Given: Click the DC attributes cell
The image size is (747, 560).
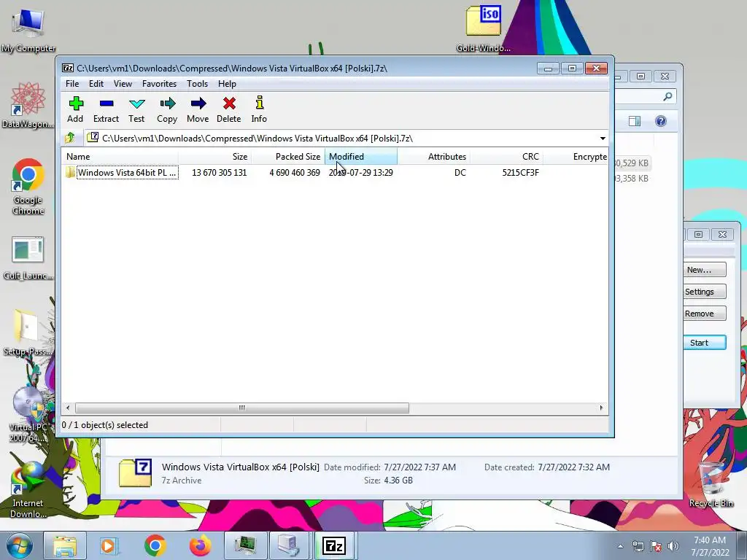Looking at the screenshot, I should tap(460, 172).
